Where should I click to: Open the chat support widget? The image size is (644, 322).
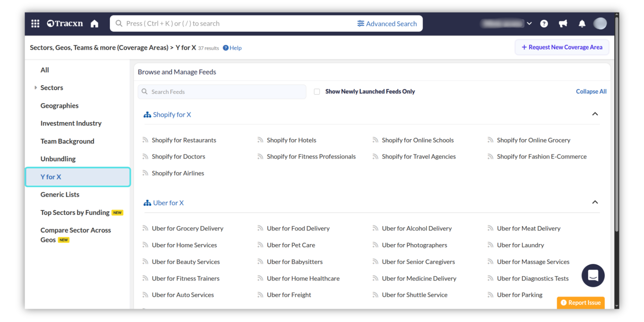pyautogui.click(x=593, y=275)
